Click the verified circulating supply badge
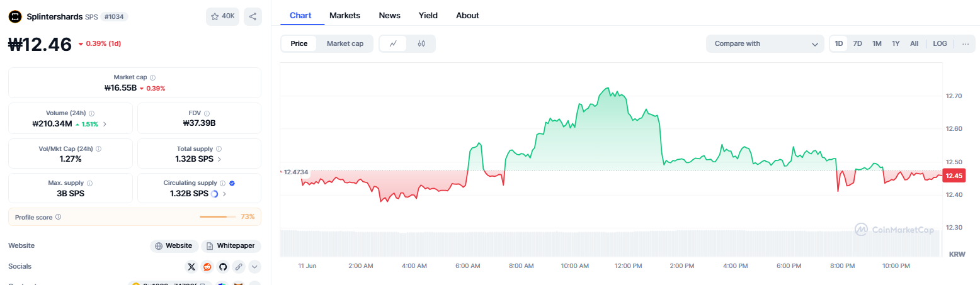 tap(232, 183)
